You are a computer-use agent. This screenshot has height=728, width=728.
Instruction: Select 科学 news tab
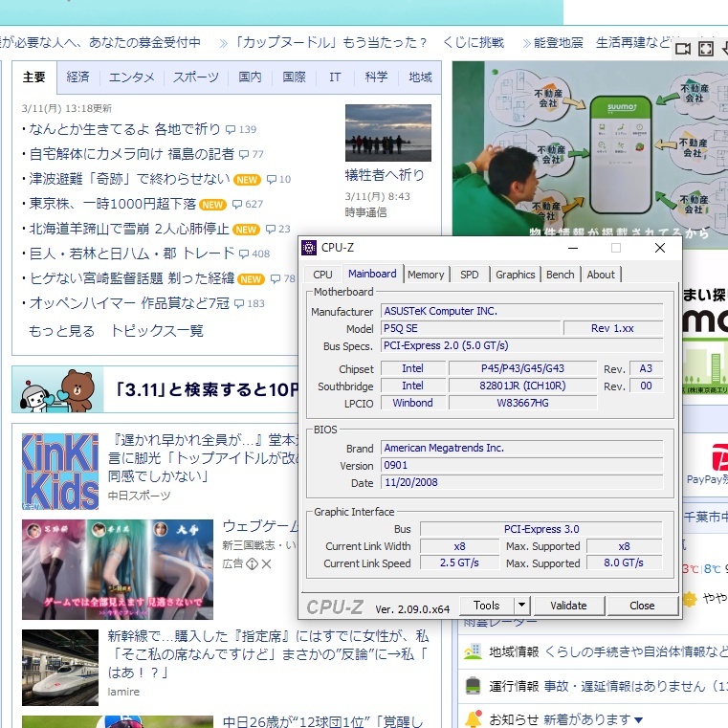coord(376,77)
